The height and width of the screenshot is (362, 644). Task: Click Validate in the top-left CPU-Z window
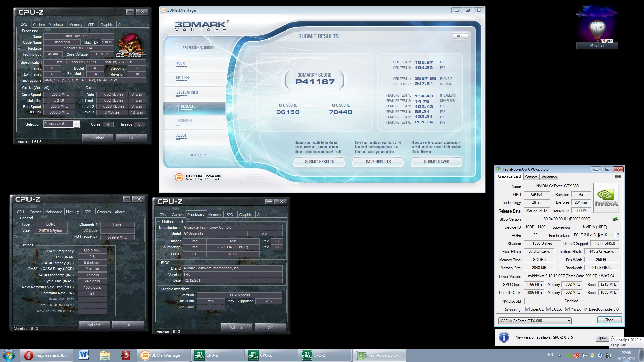[x=98, y=138]
